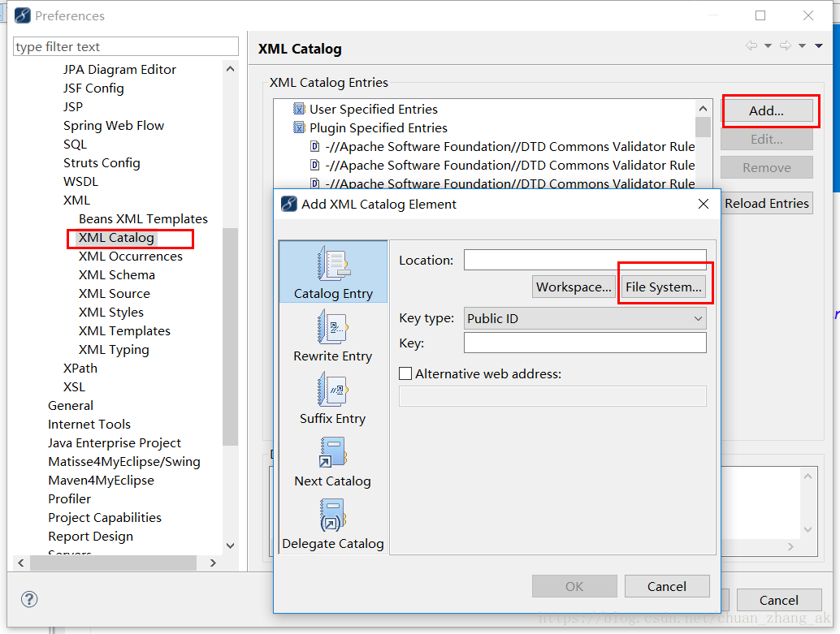Click the File System... button
This screenshot has height=634, width=840.
click(663, 287)
